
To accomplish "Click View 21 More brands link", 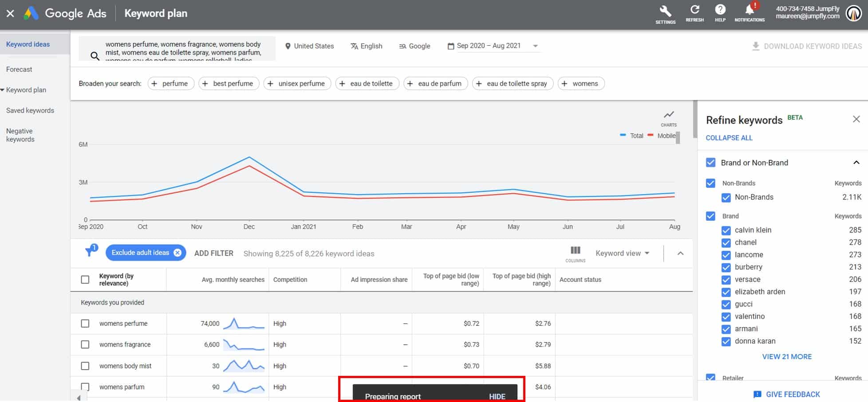I will [x=787, y=357].
